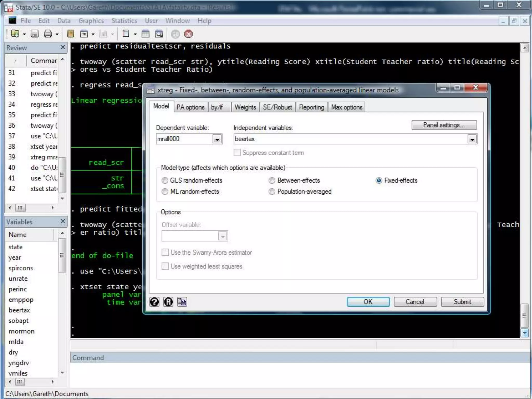The height and width of the screenshot is (399, 532).
Task: Expand the Dependent variable dropdown
Action: [217, 139]
